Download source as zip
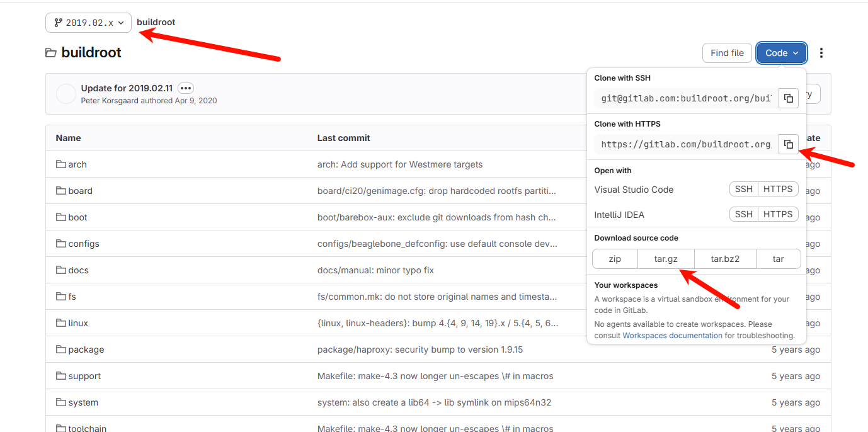This screenshot has width=868, height=432. click(x=615, y=259)
